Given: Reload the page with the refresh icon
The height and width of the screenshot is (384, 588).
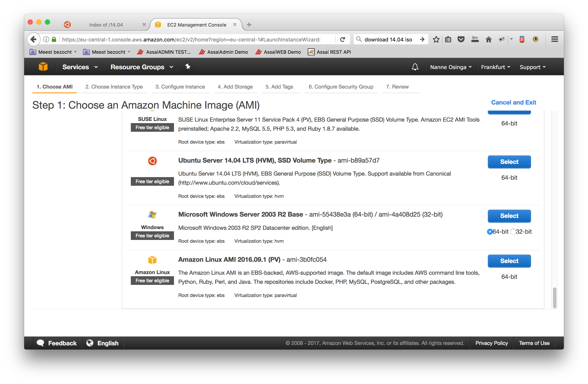Looking at the screenshot, I should coord(343,39).
